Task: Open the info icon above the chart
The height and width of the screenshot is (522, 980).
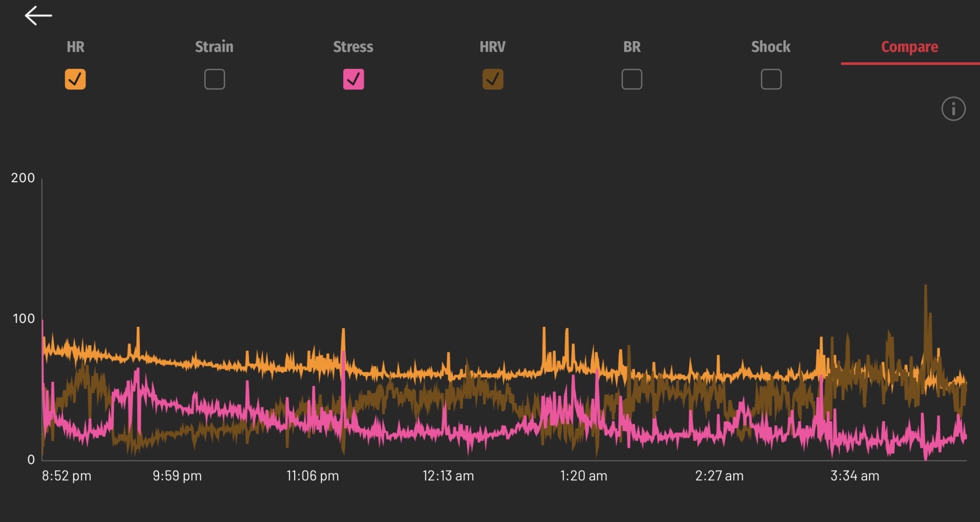Action: pos(953,109)
